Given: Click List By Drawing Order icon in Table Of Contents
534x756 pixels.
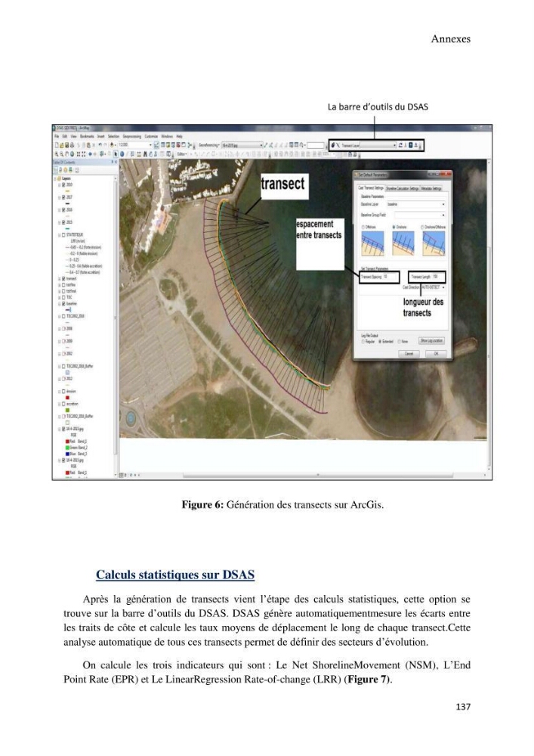Looking at the screenshot, I should click(56, 170).
